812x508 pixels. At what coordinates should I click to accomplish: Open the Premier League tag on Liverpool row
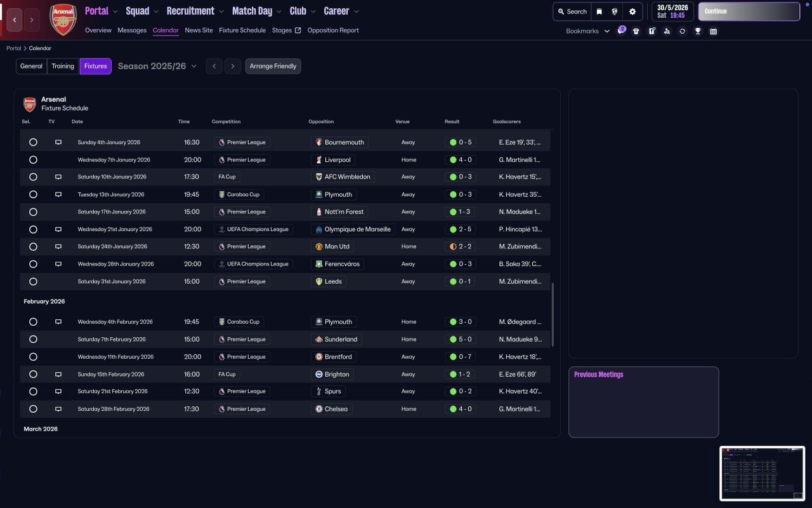coord(242,160)
